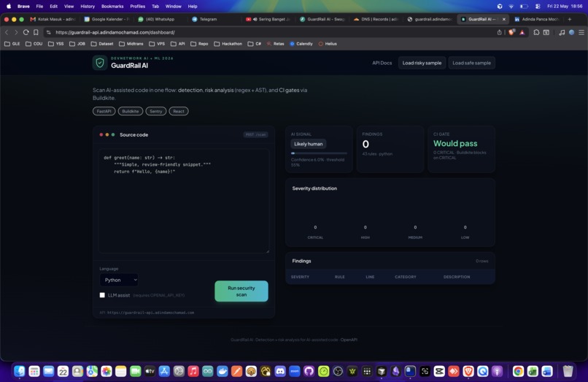Screen dimensions: 588x382
Task: Open the Profiles menu in menu bar
Action: coord(137,7)
